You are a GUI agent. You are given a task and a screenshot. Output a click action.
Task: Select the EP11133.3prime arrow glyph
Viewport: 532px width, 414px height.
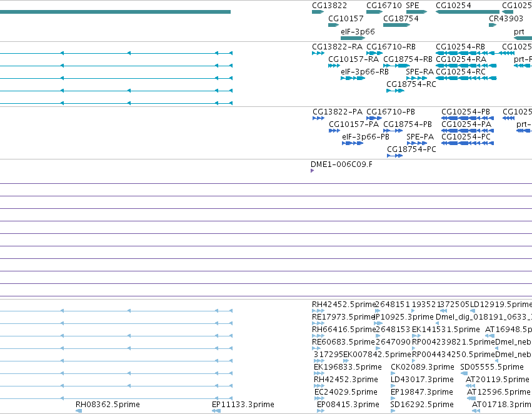[216, 411]
